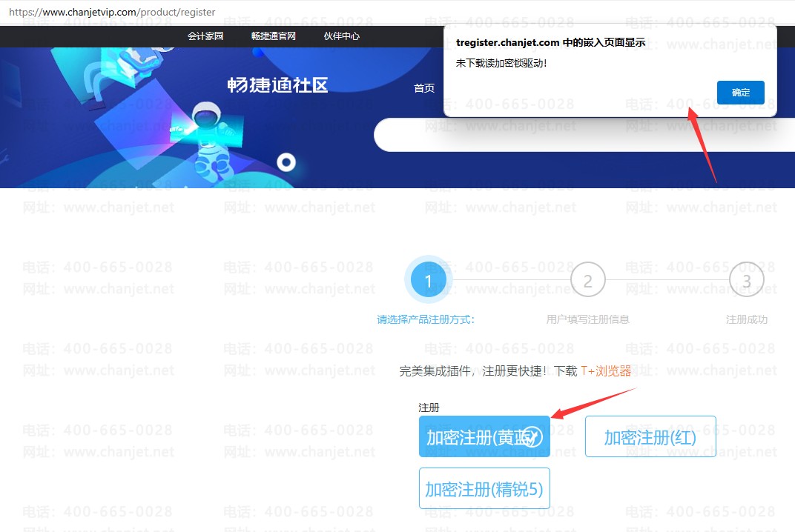The image size is (795, 532).
Task: Click the step 2 circle indicator
Action: click(587, 280)
